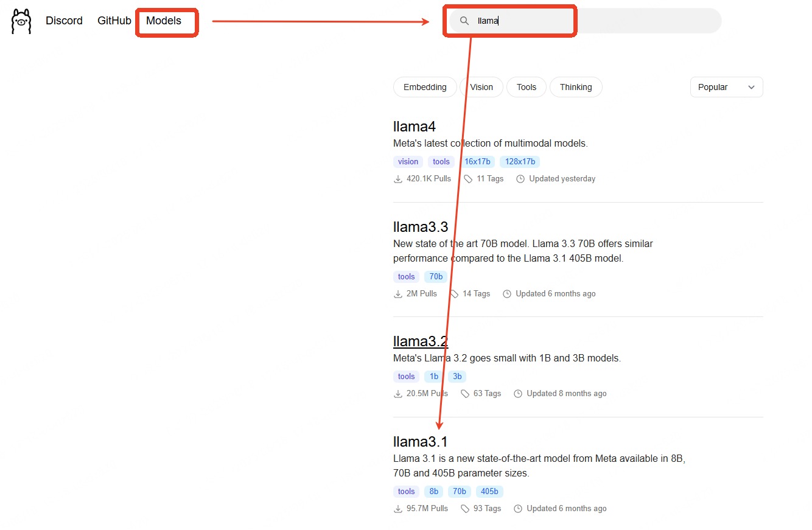Viewport: 812px width, 530px height.
Task: Click the clock icon in llama3.3 row
Action: [507, 294]
